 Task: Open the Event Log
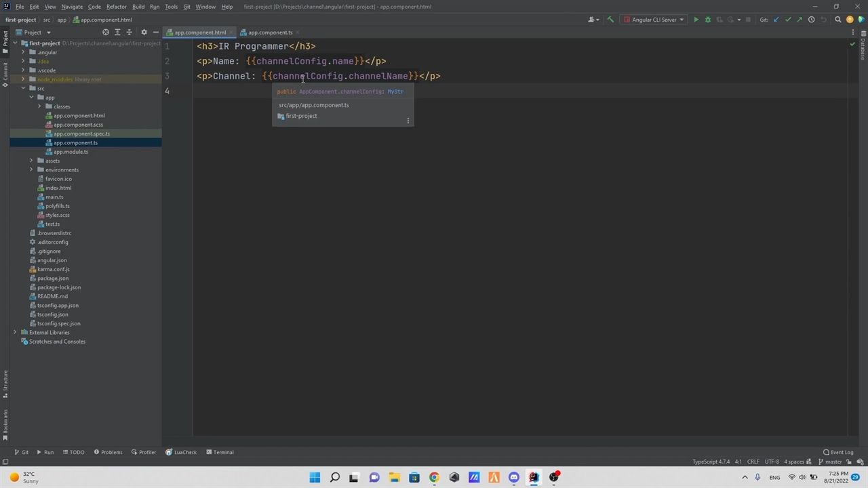pos(838,452)
